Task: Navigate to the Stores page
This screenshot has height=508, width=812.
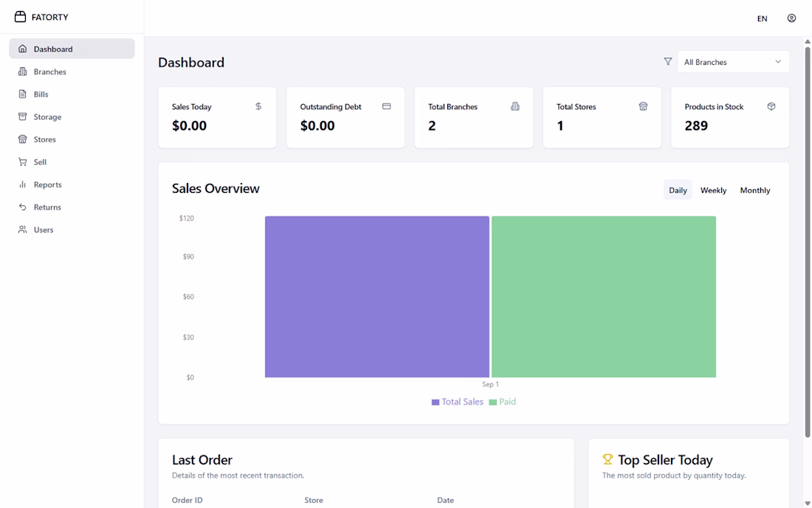Action: (x=72, y=139)
